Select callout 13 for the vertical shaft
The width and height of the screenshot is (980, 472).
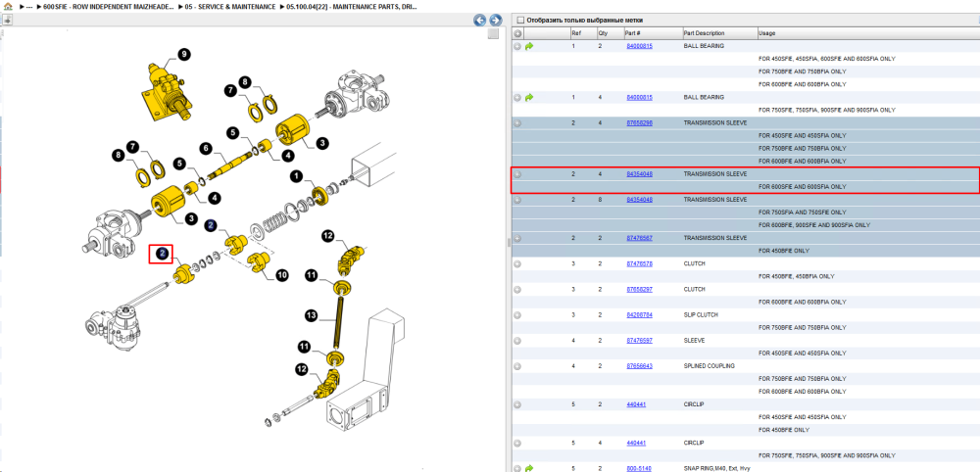point(312,316)
